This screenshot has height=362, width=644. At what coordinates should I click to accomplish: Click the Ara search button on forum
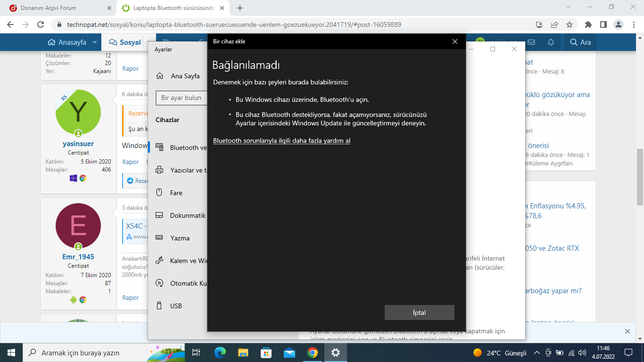[580, 42]
